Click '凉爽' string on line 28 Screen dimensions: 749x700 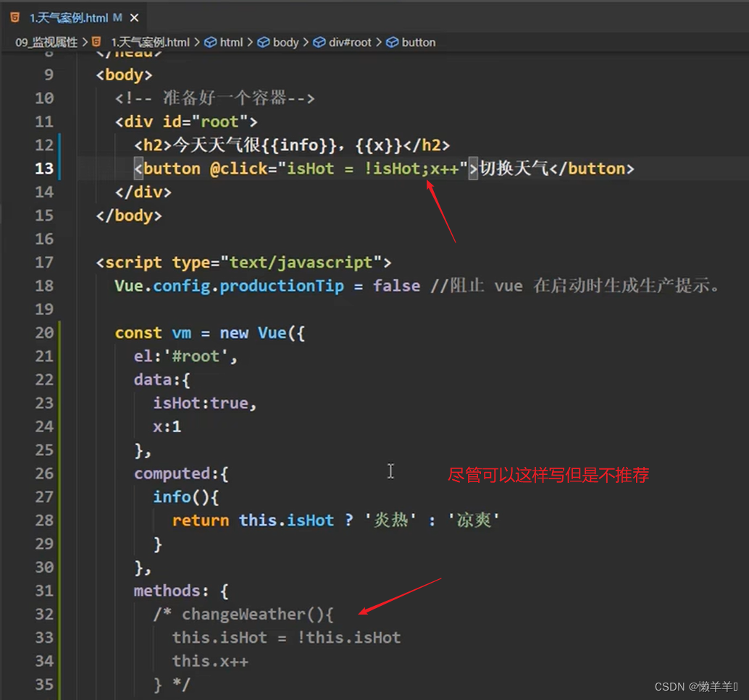coord(474,520)
